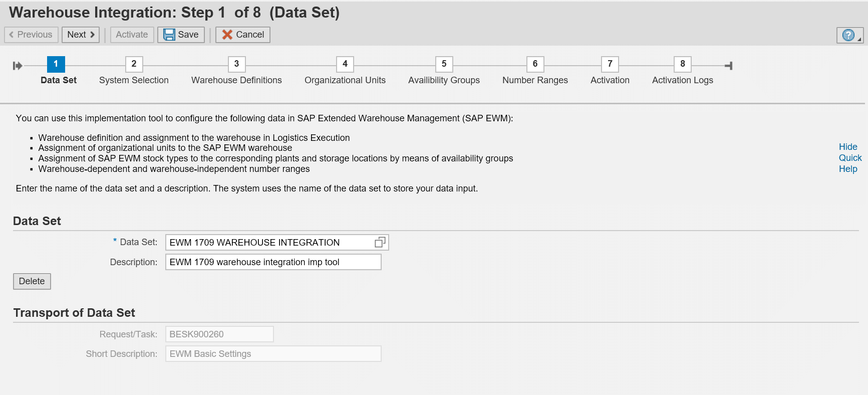Screen dimensions: 868x395
Task: Click the Hide Quick Help link
Action: 849,158
